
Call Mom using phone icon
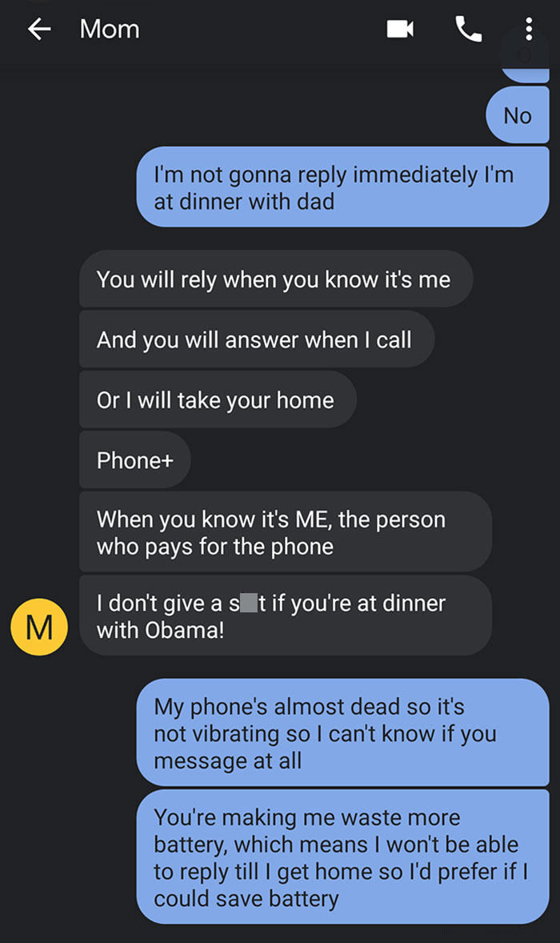[x=469, y=29]
